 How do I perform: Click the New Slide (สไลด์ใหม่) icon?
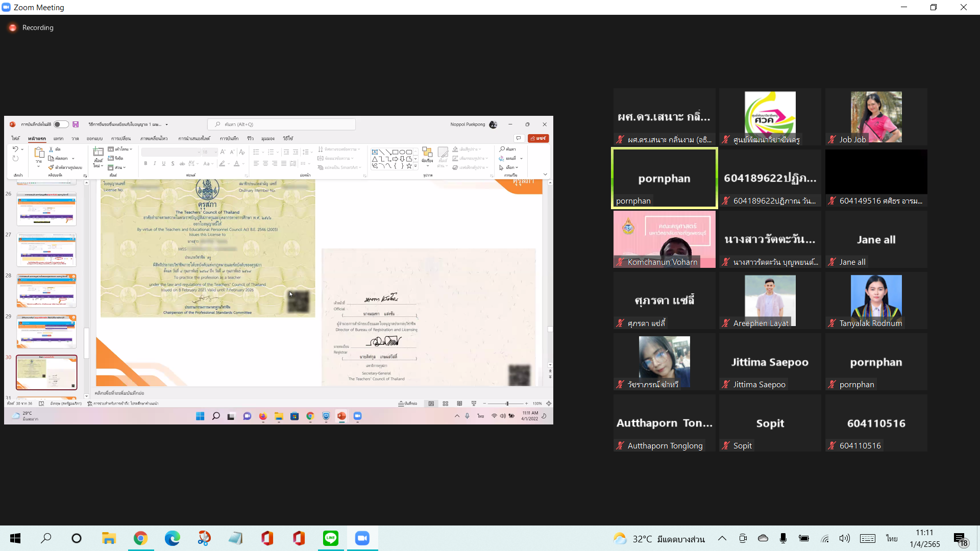point(98,153)
